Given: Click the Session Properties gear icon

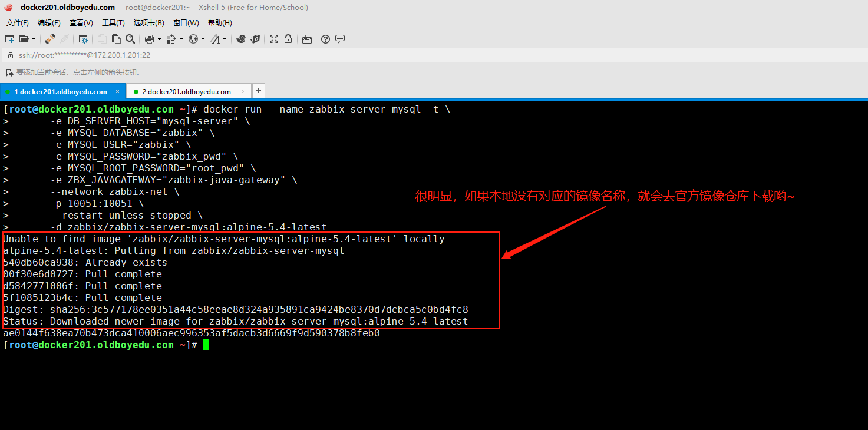Looking at the screenshot, I should (83, 39).
